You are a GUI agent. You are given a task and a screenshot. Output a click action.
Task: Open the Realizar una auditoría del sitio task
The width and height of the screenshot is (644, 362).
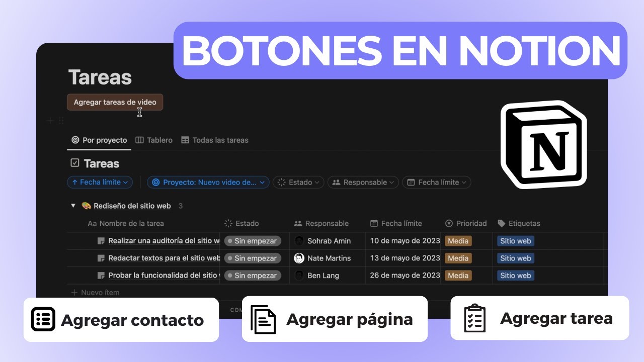(164, 241)
